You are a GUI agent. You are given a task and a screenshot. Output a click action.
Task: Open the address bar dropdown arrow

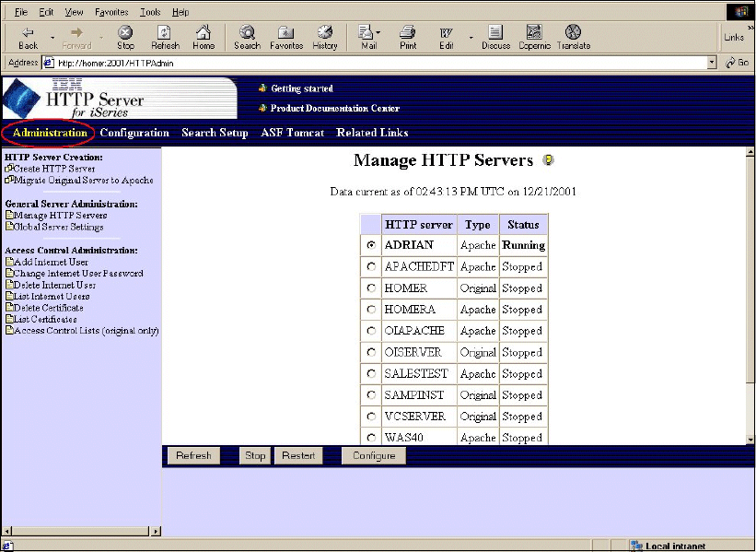[712, 63]
